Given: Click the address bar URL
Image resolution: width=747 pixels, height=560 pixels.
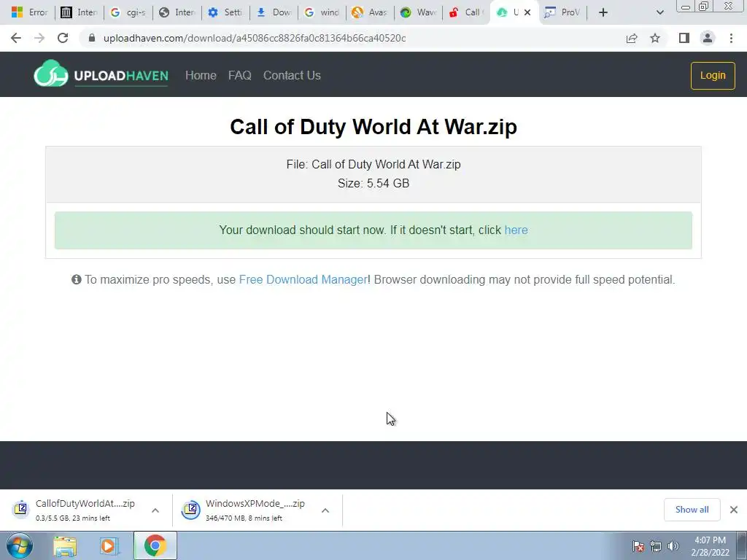Looking at the screenshot, I should (x=255, y=38).
